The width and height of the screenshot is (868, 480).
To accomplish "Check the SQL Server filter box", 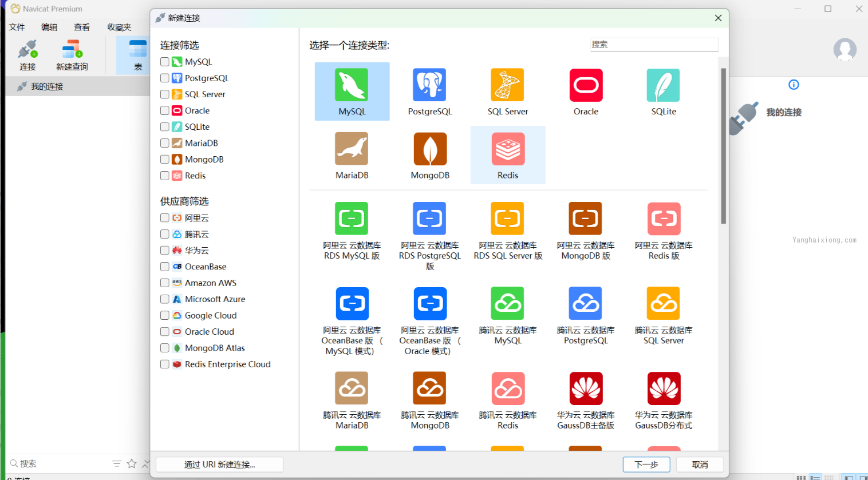I will pyautogui.click(x=165, y=94).
